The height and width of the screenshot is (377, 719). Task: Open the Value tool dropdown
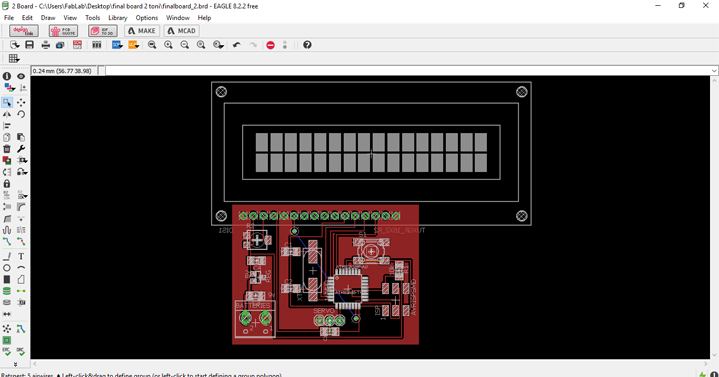click(22, 195)
